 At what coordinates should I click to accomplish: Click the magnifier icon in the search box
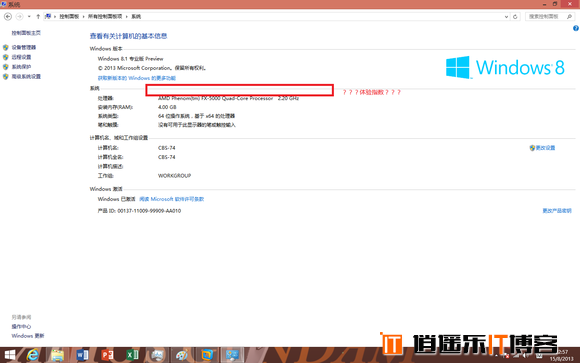[569, 17]
